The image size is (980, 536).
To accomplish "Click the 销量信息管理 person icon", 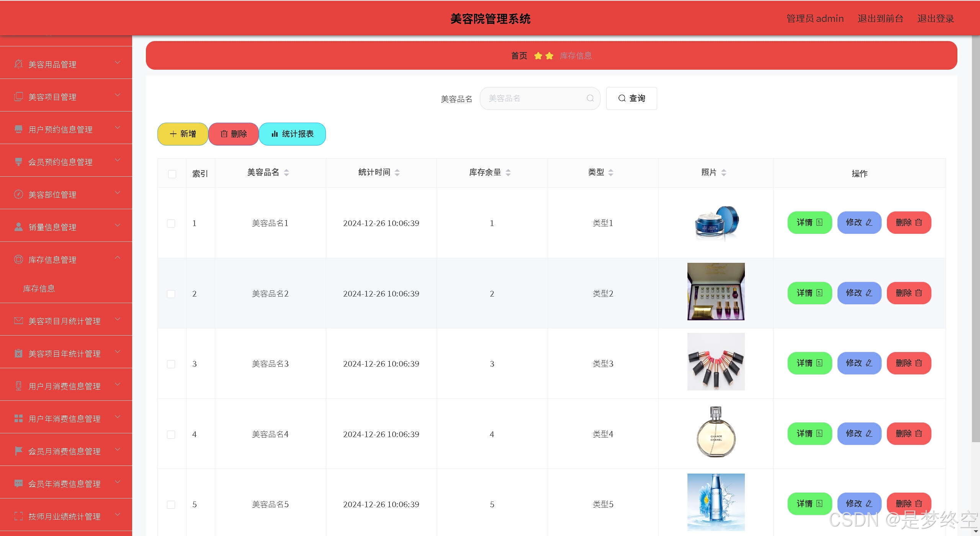I will pos(18,227).
